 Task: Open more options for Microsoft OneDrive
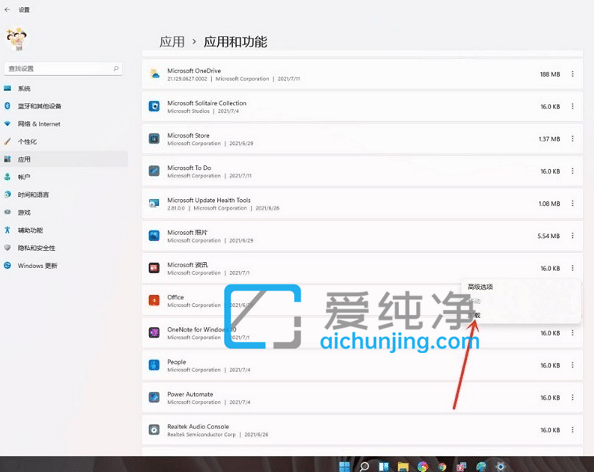click(x=572, y=74)
